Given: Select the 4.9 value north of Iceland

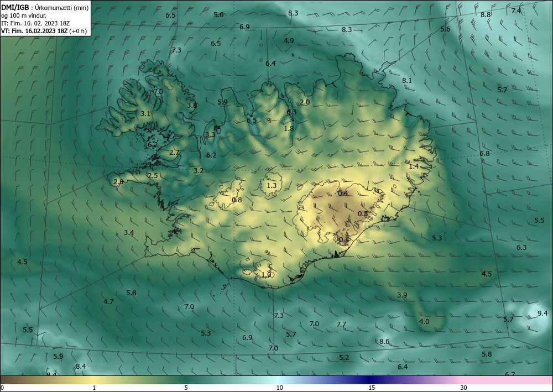Looking at the screenshot, I should 289,40.
